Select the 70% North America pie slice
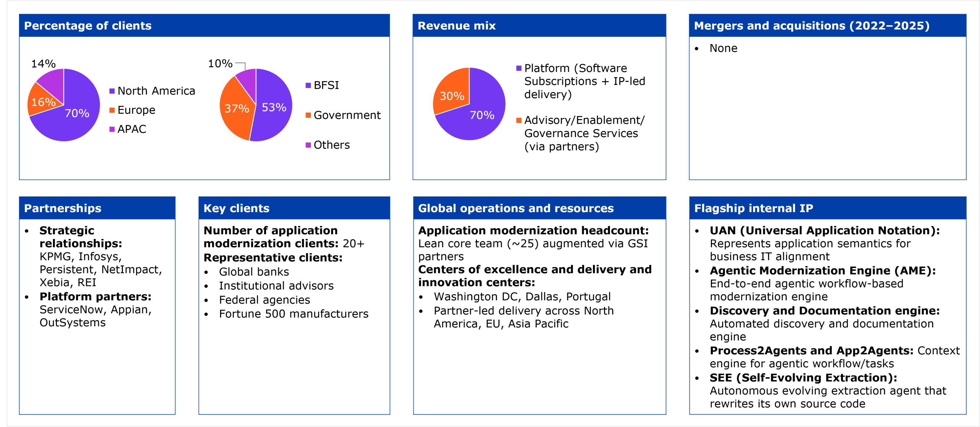980x427 pixels. [x=77, y=119]
